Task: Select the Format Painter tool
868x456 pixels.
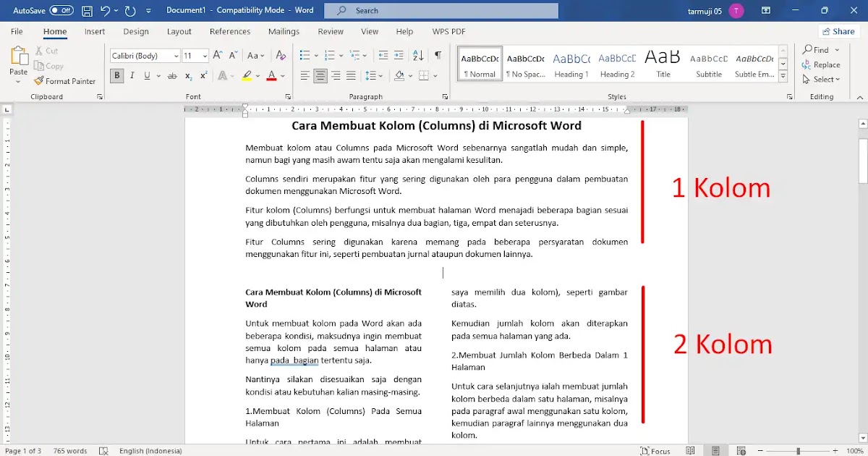Action: [65, 81]
